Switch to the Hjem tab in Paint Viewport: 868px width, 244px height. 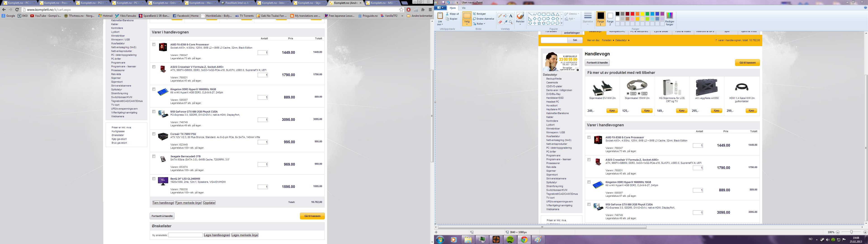(x=453, y=8)
